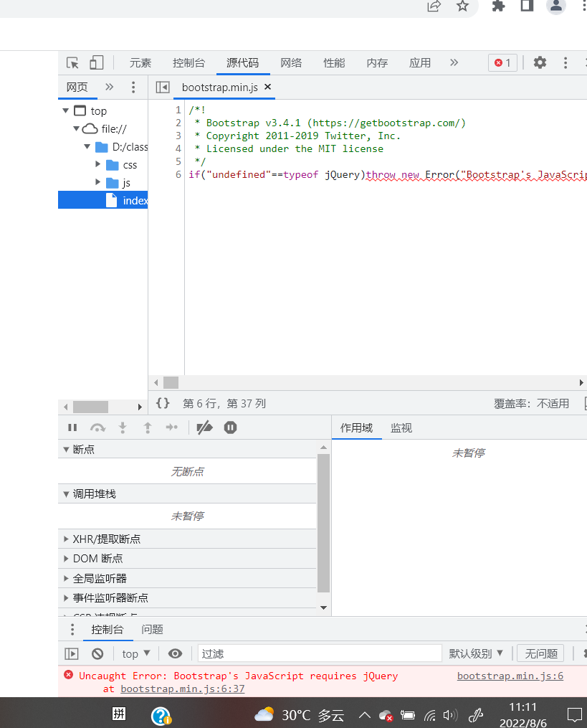This screenshot has height=728, width=587.
Task: Click debugger sidebar vertical scrollbar thumb
Action: (323, 524)
